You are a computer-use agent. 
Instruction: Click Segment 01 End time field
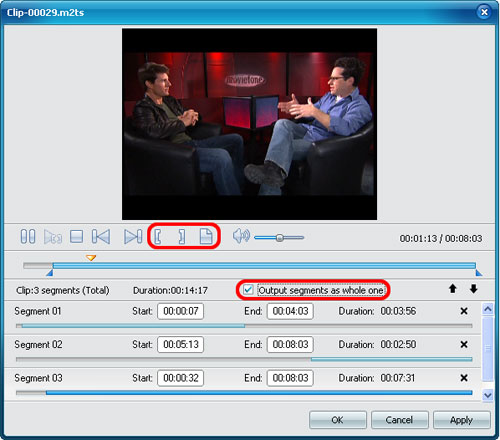(290, 311)
